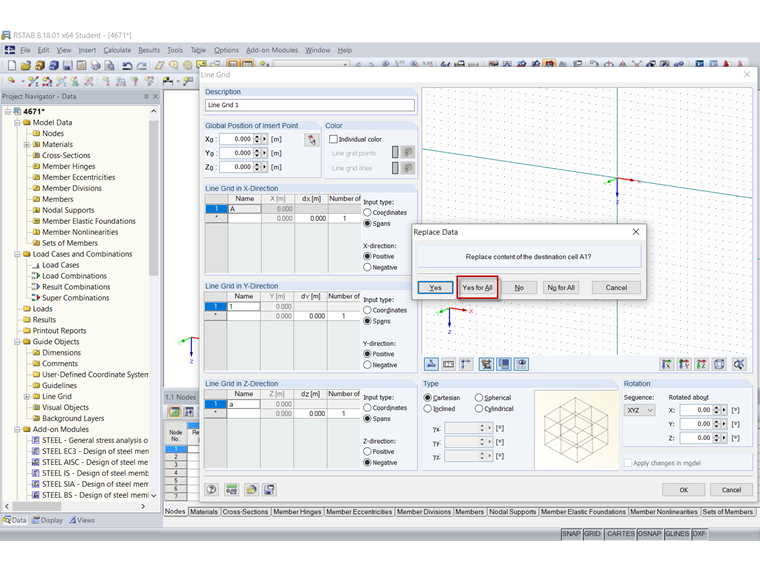The image size is (760, 570).
Task: Select Spans input type for Y-Direction
Action: 367,321
